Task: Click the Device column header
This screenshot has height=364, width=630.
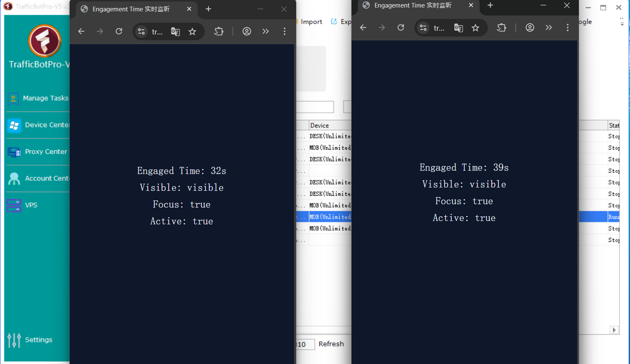Action: tap(320, 125)
